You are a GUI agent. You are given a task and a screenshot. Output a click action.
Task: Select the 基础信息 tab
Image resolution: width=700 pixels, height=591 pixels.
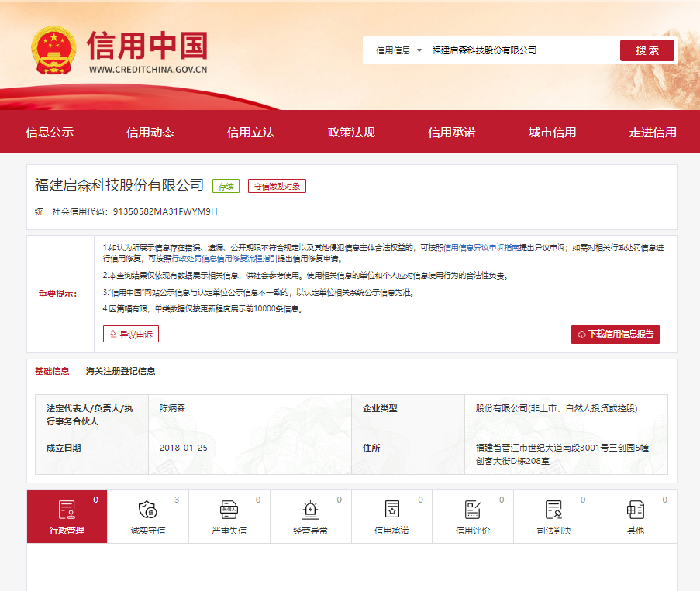52,371
